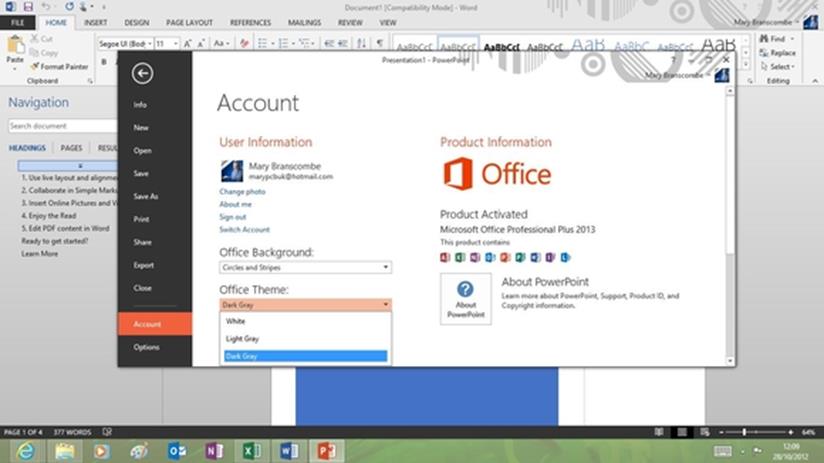Click the Print Layout view icon in status bar

(682, 432)
